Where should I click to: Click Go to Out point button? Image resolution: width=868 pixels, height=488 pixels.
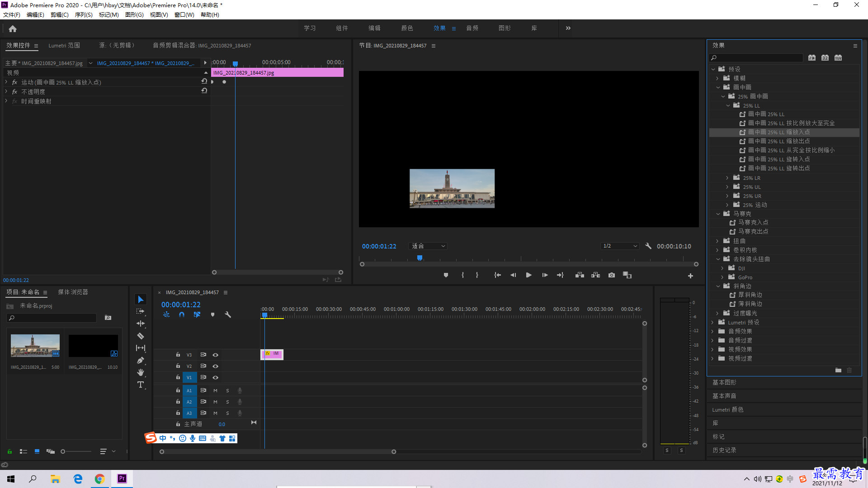point(561,275)
